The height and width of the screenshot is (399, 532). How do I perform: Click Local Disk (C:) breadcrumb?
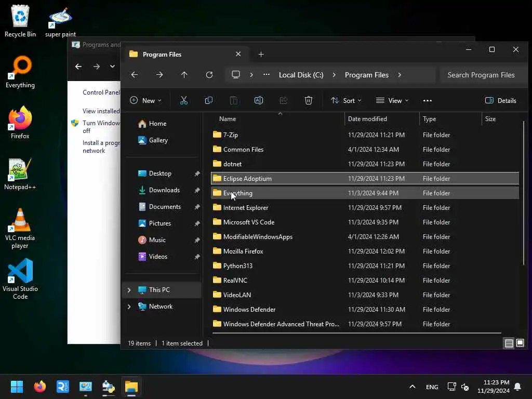coord(301,75)
